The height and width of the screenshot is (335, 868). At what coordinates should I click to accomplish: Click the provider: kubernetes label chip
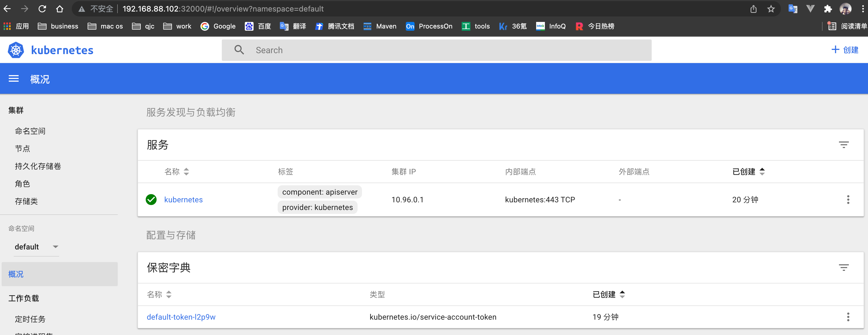point(317,207)
